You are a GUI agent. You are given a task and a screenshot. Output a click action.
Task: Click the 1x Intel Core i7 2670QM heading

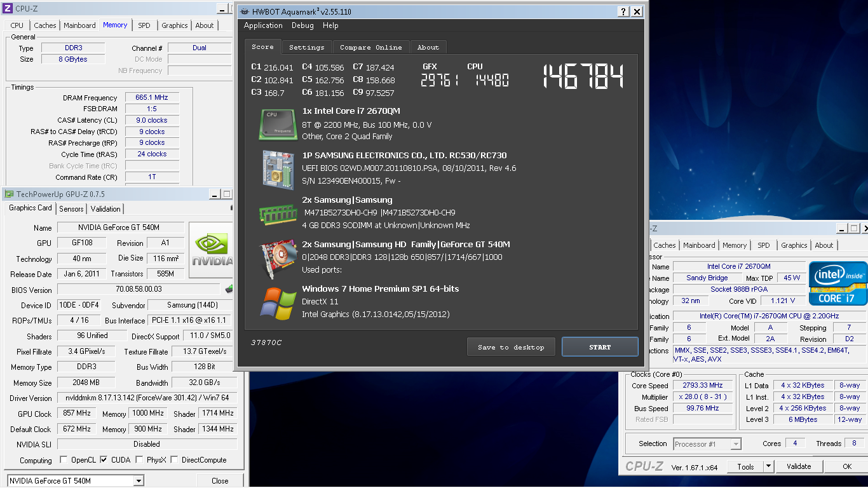coord(351,111)
